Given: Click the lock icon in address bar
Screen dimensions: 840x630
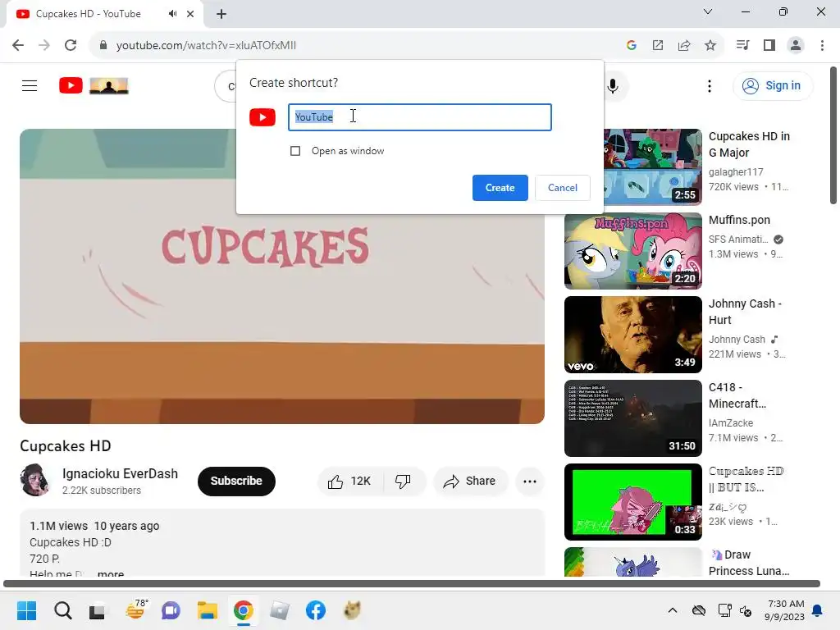Looking at the screenshot, I should (x=103, y=46).
